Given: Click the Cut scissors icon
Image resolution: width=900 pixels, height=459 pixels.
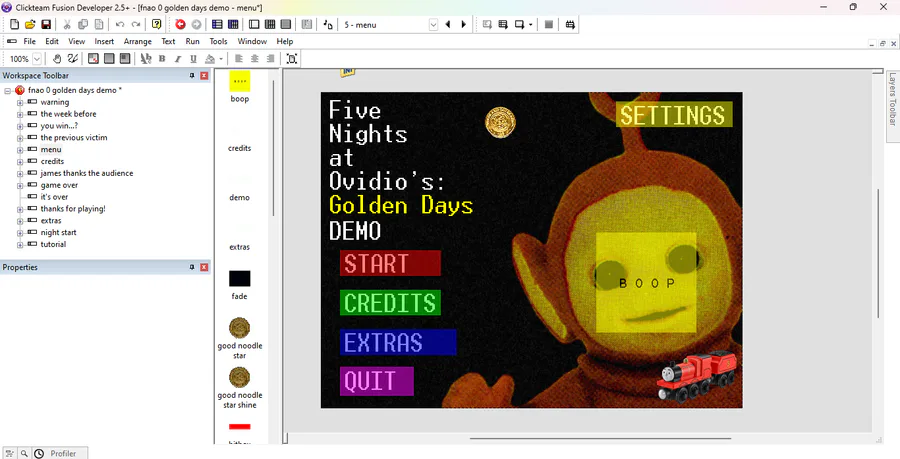Looking at the screenshot, I should coord(67,25).
